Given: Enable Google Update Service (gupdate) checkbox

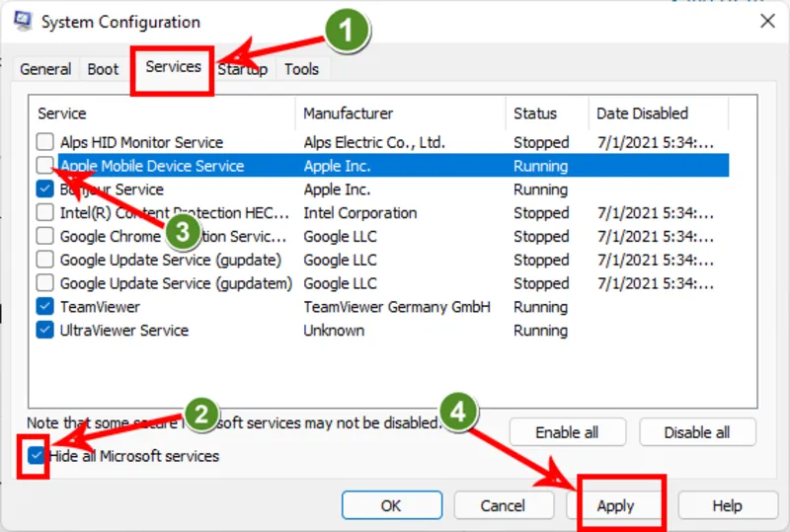Looking at the screenshot, I should click(x=44, y=260).
